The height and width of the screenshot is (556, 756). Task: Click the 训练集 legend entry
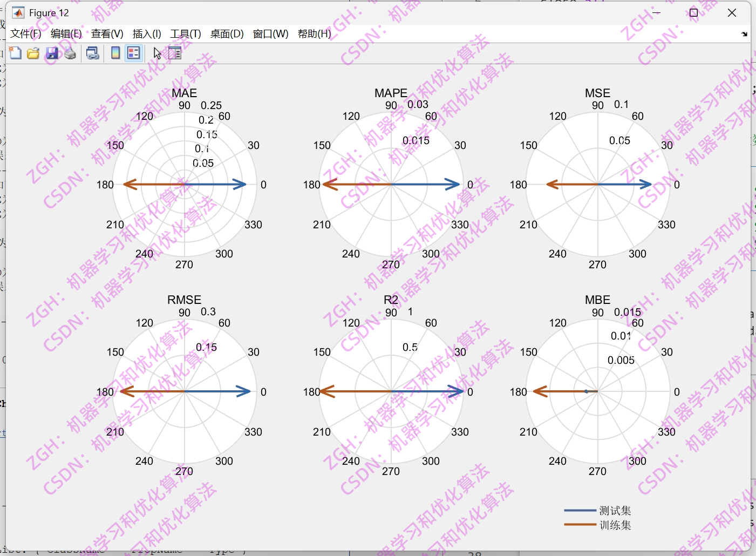(615, 525)
